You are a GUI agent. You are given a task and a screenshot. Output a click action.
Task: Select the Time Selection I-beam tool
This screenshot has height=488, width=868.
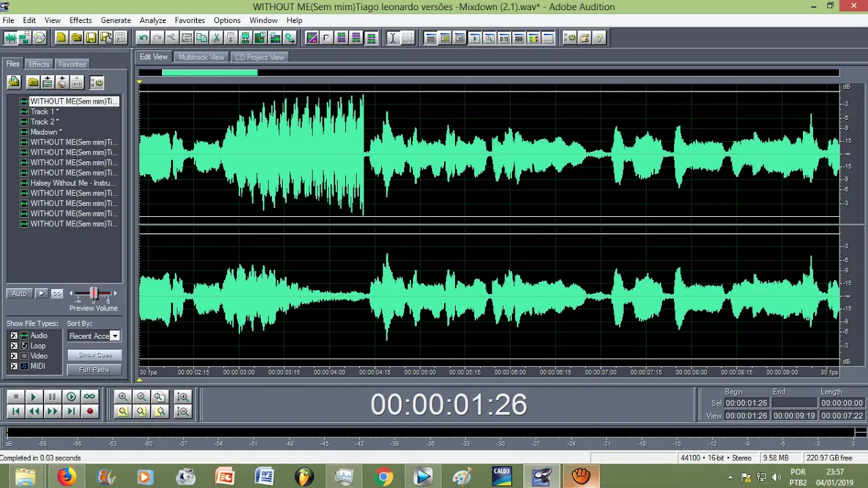[x=392, y=38]
